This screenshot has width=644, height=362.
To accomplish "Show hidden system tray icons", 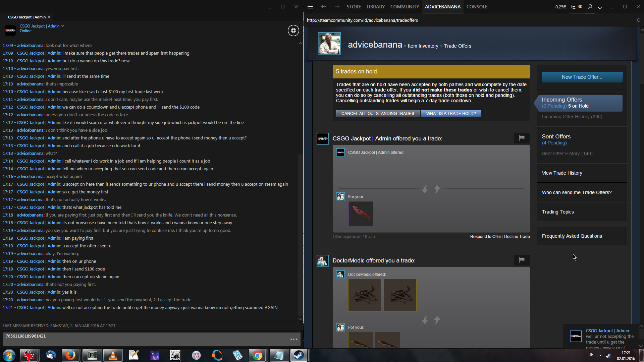I will [600, 356].
